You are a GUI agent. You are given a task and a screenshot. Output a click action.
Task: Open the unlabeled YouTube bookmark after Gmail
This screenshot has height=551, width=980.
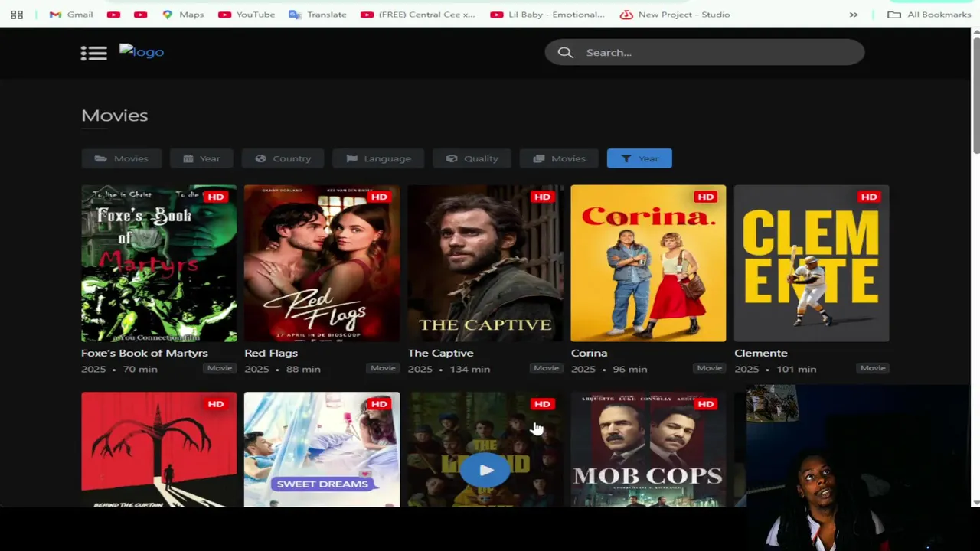tap(113, 15)
